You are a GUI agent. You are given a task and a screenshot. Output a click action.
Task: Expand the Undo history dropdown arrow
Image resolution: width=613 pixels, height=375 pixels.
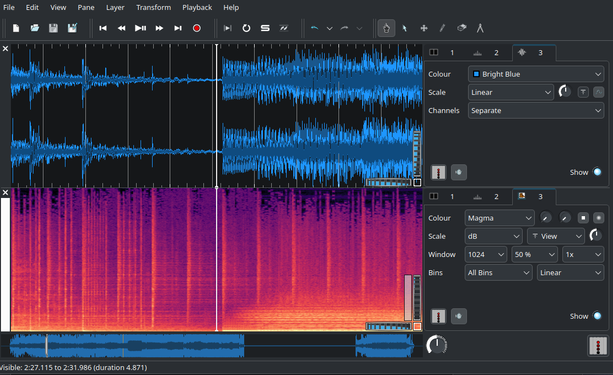pos(330,28)
